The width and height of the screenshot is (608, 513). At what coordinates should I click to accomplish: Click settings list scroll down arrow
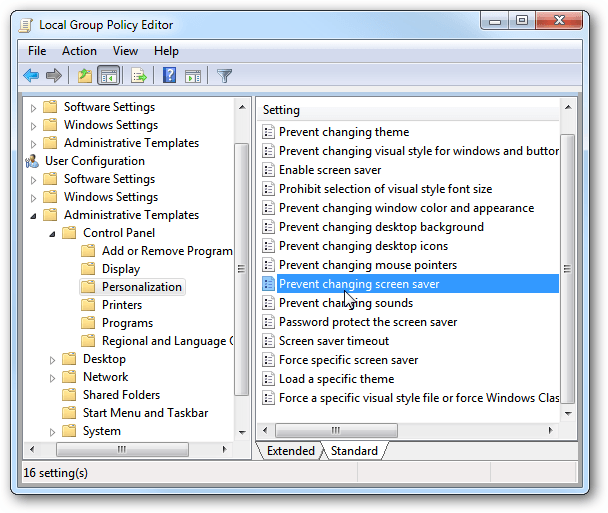coord(568,413)
